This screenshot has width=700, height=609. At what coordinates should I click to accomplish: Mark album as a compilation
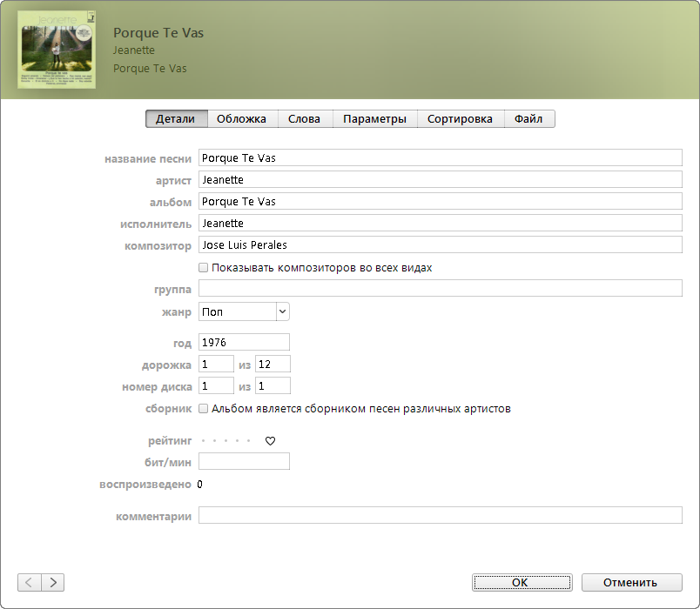pyautogui.click(x=204, y=408)
